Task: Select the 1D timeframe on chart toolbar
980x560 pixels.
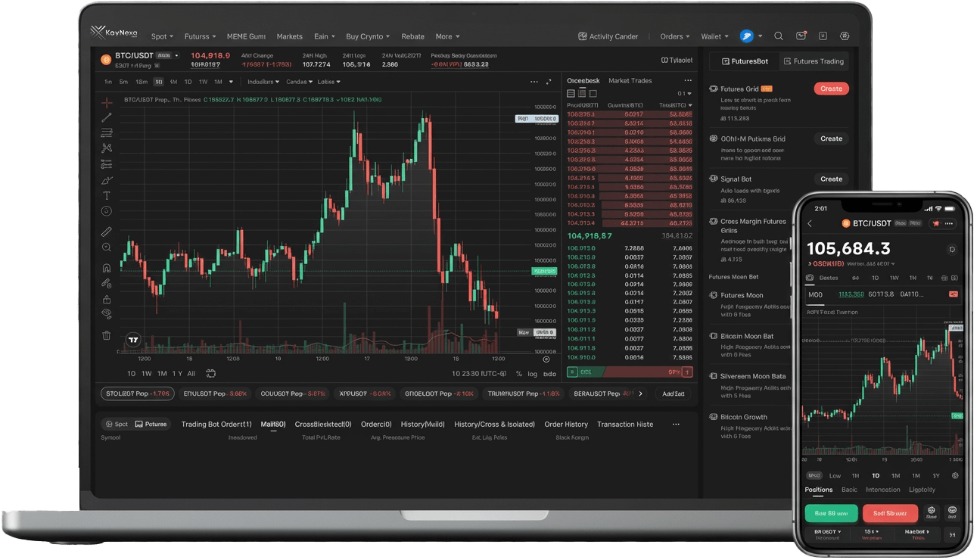Action: [188, 82]
